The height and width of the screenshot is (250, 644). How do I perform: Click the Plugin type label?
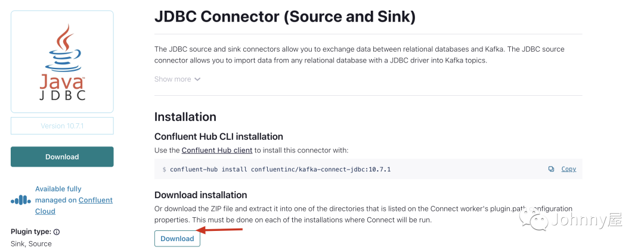(x=31, y=232)
